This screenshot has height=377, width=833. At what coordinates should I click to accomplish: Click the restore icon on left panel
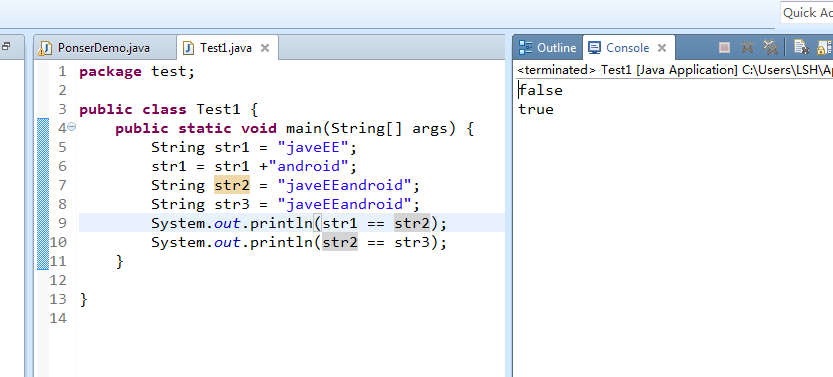pos(6,47)
